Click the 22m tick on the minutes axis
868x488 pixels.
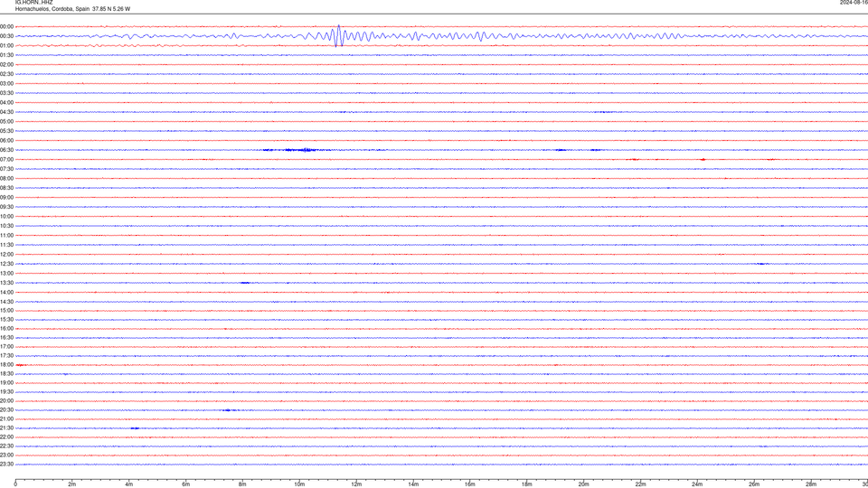pyautogui.click(x=640, y=484)
